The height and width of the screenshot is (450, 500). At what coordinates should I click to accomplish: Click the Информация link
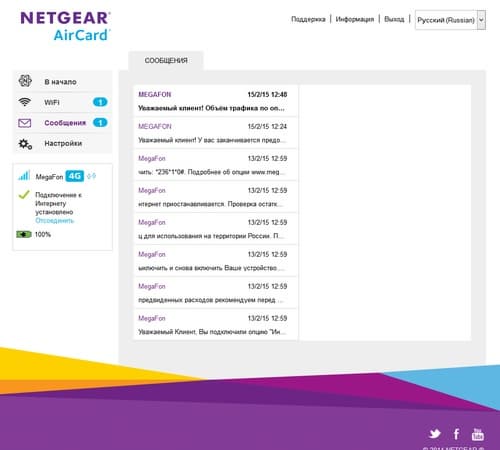click(355, 19)
